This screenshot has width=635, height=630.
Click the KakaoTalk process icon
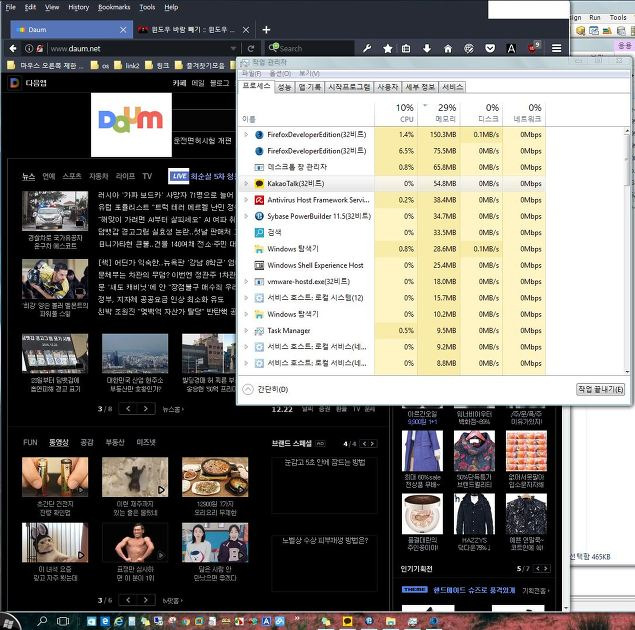(x=259, y=183)
